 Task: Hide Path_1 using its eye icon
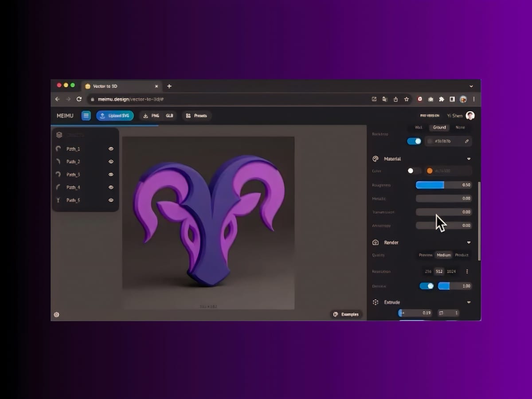pyautogui.click(x=111, y=149)
